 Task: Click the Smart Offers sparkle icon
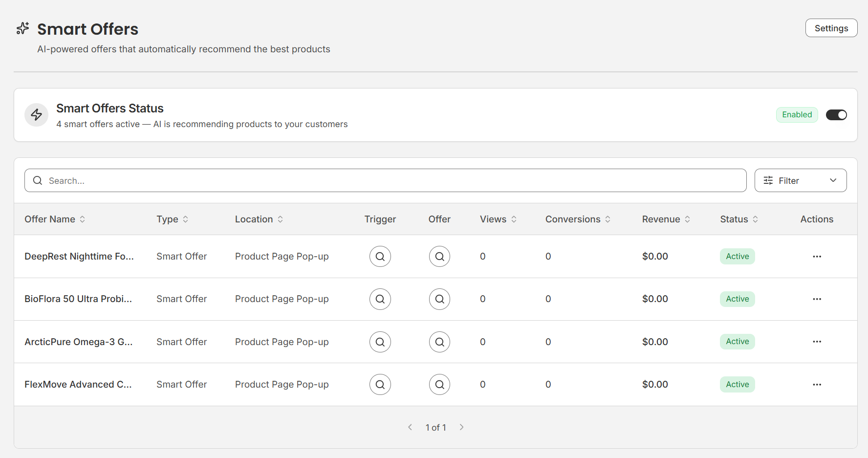click(22, 28)
